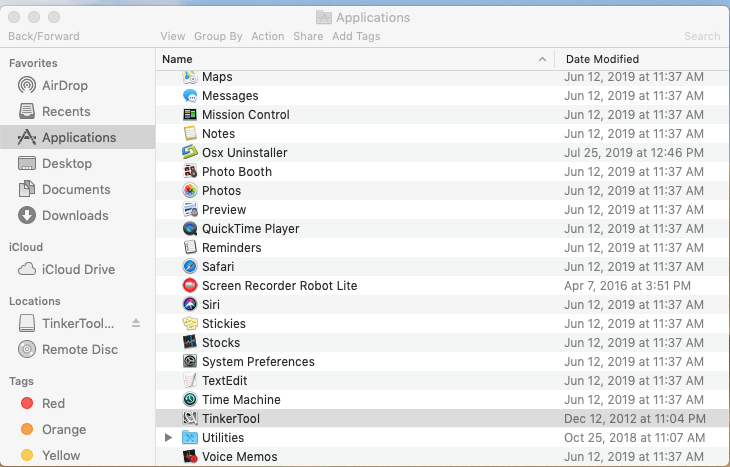Click the Siri app icon
This screenshot has height=467, width=730.
189,305
